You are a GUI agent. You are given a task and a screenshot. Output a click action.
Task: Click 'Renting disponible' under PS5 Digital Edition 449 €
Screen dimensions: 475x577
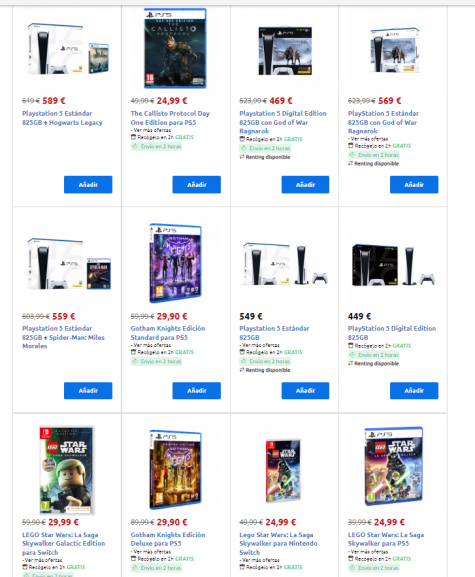[x=373, y=363]
